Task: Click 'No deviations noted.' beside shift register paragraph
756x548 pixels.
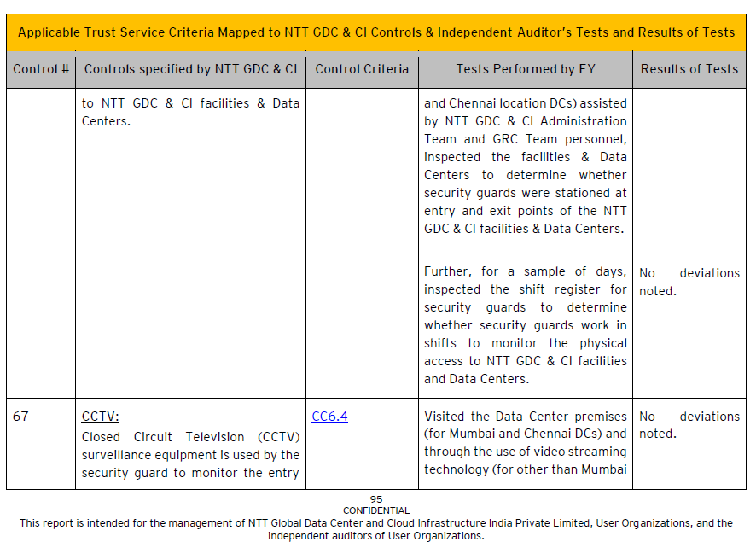Action: [689, 282]
